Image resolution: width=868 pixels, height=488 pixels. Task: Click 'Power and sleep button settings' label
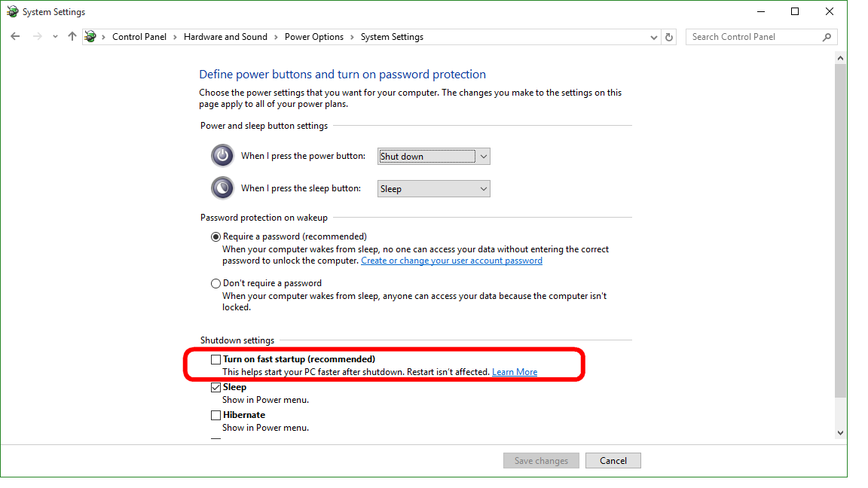click(x=264, y=126)
